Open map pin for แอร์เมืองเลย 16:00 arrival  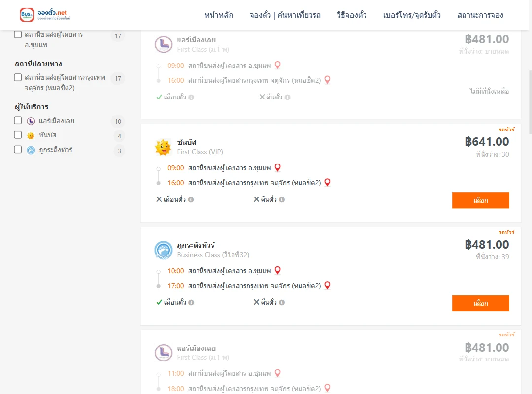click(327, 80)
